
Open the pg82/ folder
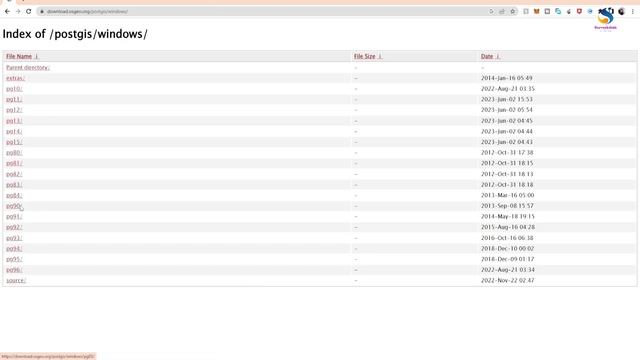click(14, 174)
